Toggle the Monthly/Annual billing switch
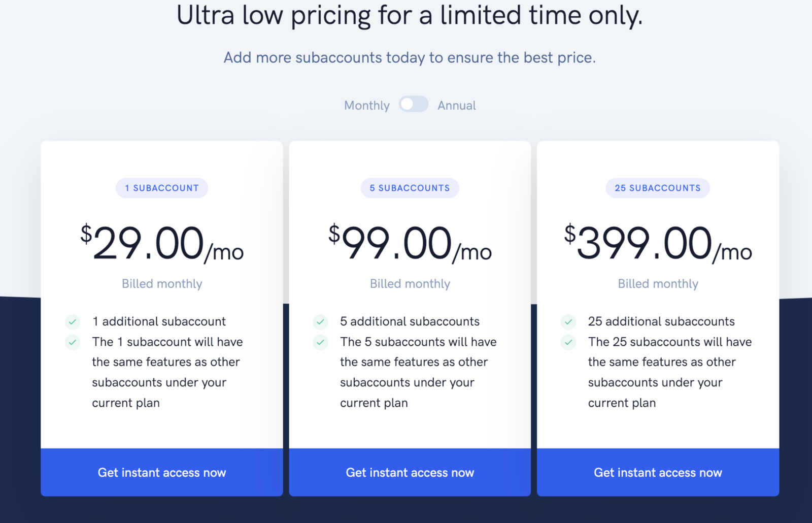812x523 pixels. (414, 104)
